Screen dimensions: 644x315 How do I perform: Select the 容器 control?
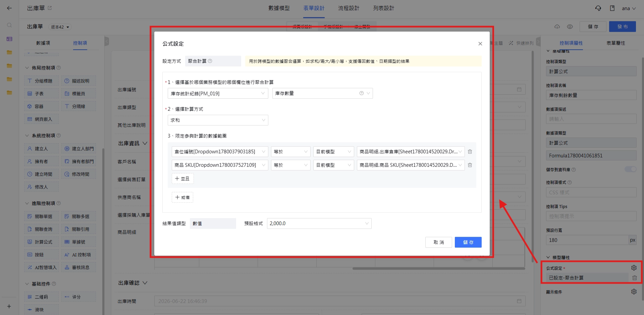[x=42, y=106]
